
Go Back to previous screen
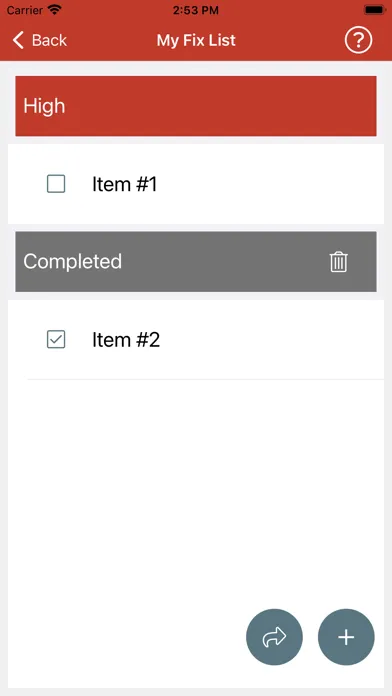[40, 40]
